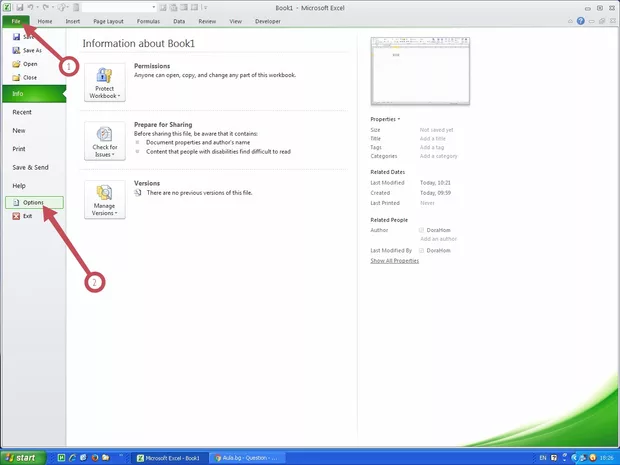This screenshot has width=620, height=465.
Task: Expand the Properties dropdown arrow
Action: [399, 119]
